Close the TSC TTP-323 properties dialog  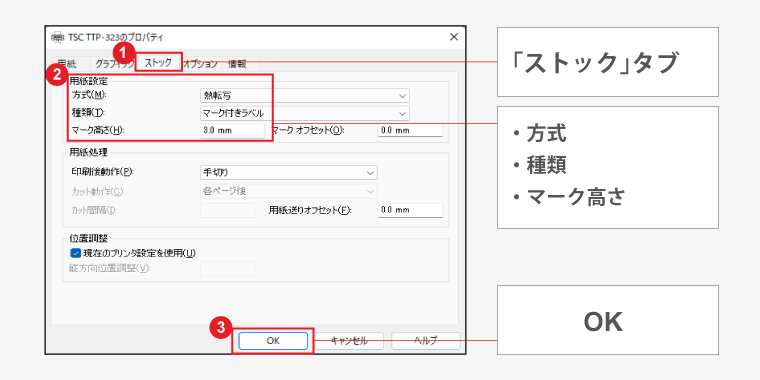pyautogui.click(x=454, y=37)
